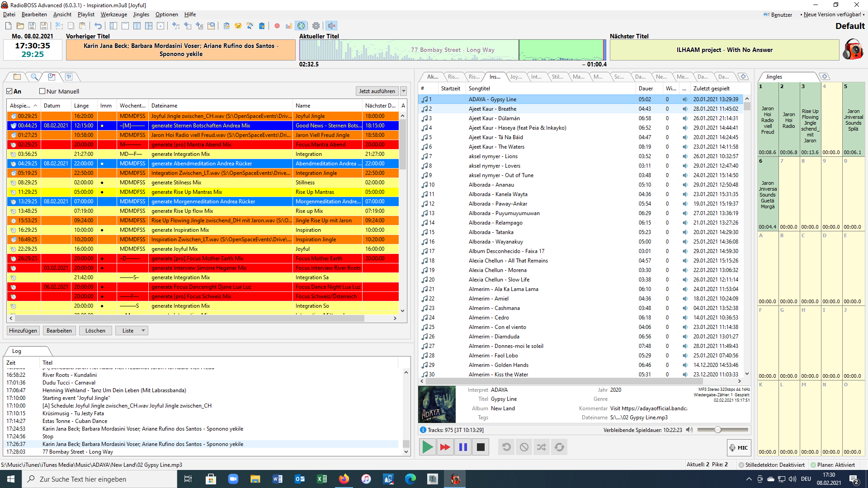The image size is (868, 488).
Task: Enable the 'Nur Manuell' checkbox
Action: click(x=42, y=91)
